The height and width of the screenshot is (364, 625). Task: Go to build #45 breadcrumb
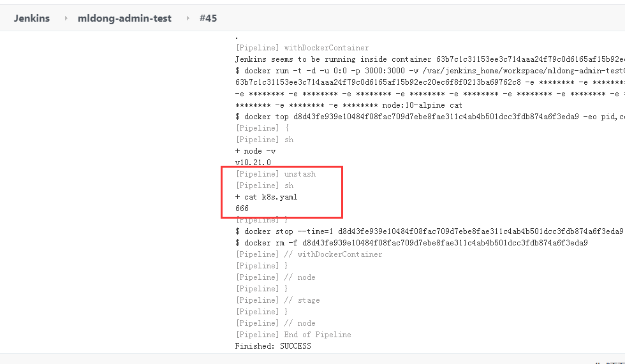coord(208,18)
